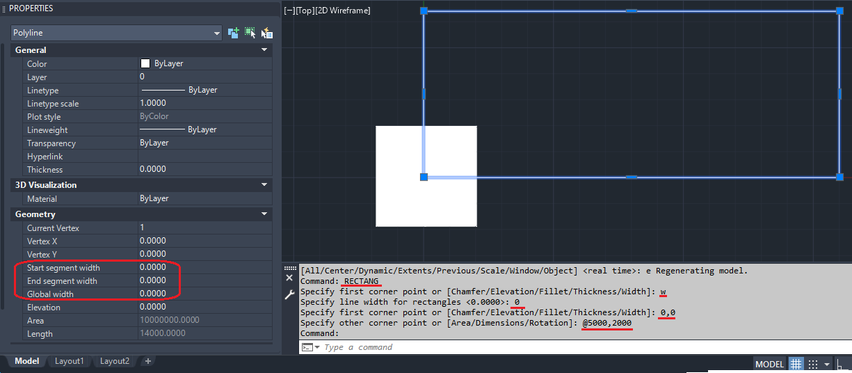Open command line customize wrench

point(289,295)
